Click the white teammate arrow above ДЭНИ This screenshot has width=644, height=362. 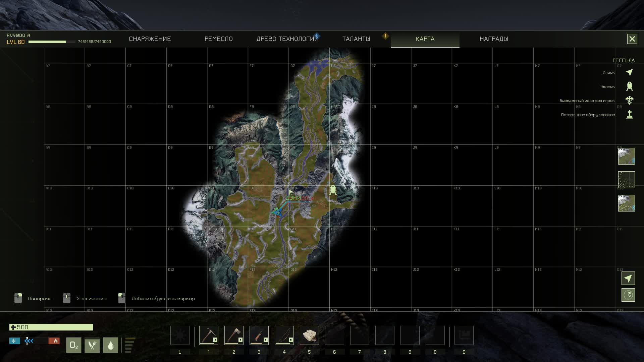tap(291, 192)
